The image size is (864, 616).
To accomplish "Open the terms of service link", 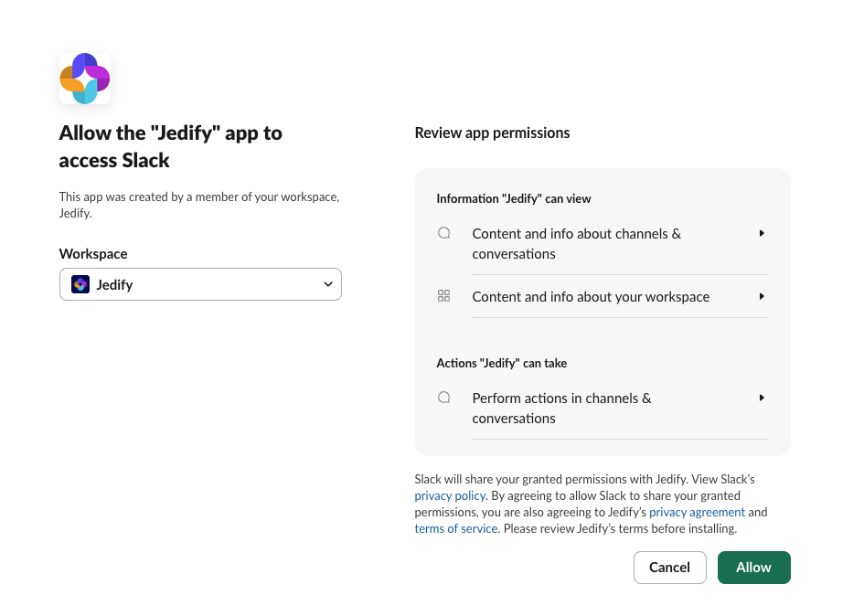I will tap(455, 529).
